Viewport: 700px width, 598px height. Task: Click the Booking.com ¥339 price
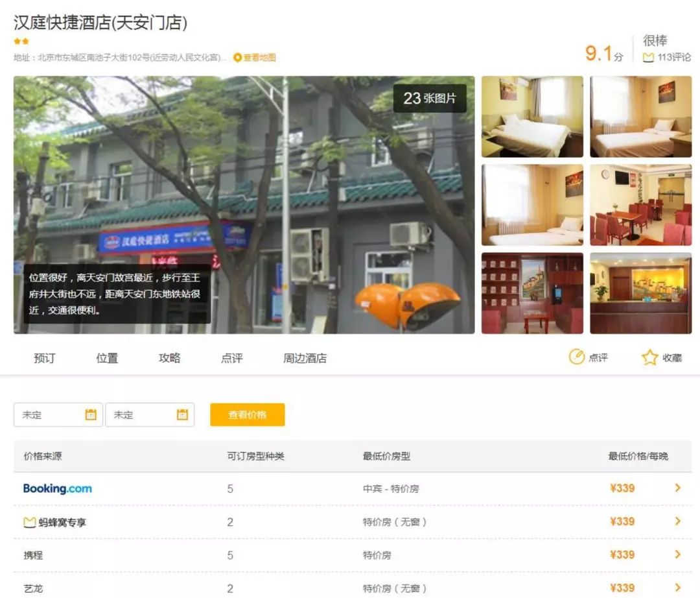click(622, 488)
